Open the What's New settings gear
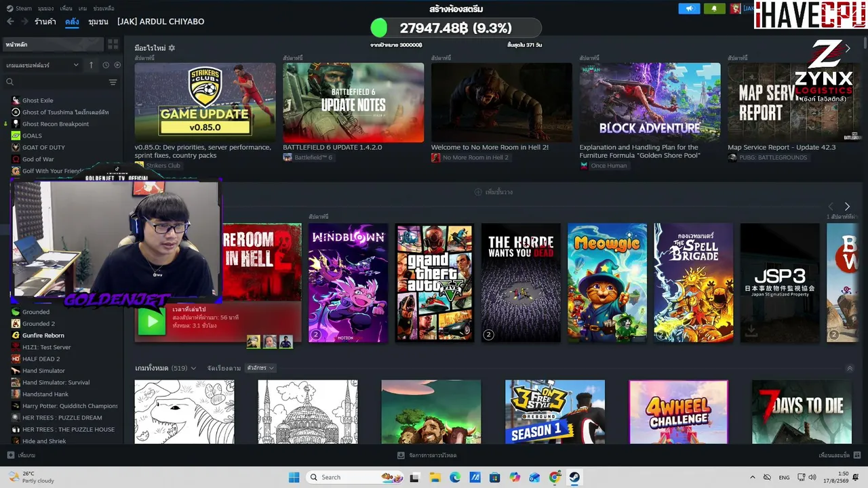The image size is (868, 488). point(172,48)
